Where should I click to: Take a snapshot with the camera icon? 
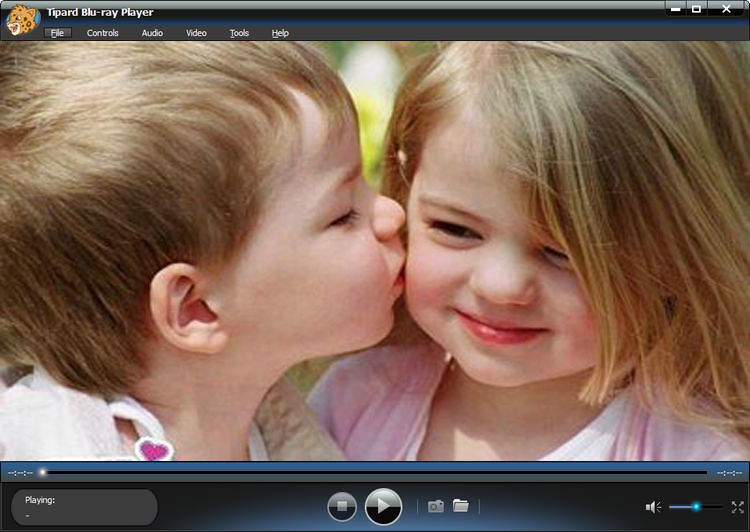(436, 507)
